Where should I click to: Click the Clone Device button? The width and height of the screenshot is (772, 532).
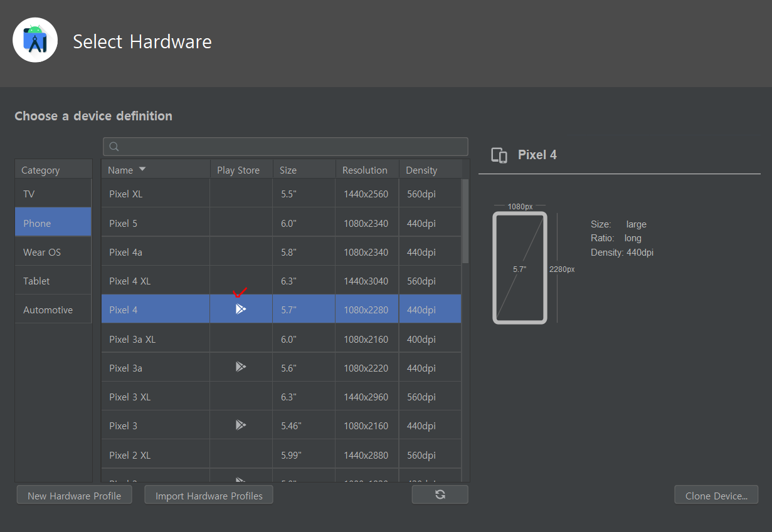click(716, 495)
